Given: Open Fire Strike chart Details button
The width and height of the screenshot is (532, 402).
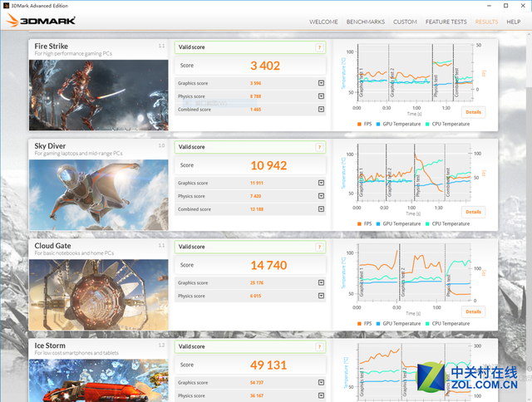Looking at the screenshot, I should pyautogui.click(x=473, y=112).
